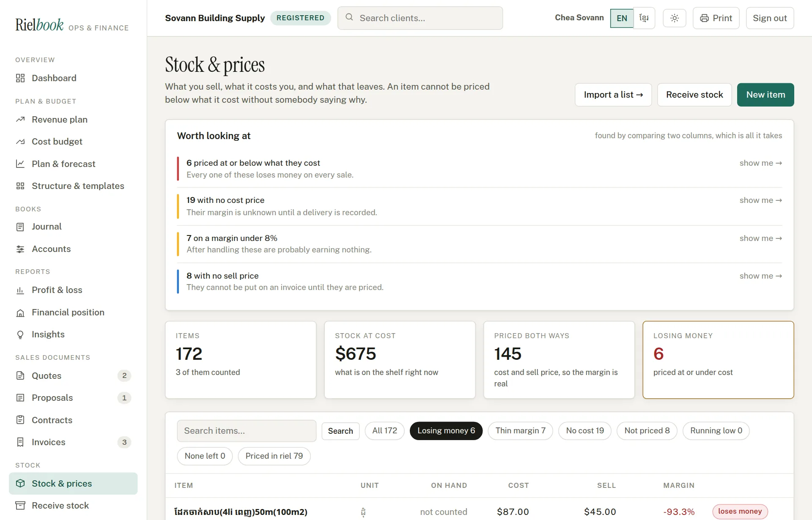The width and height of the screenshot is (812, 520).
Task: Click the Financial position building icon
Action: (20, 313)
